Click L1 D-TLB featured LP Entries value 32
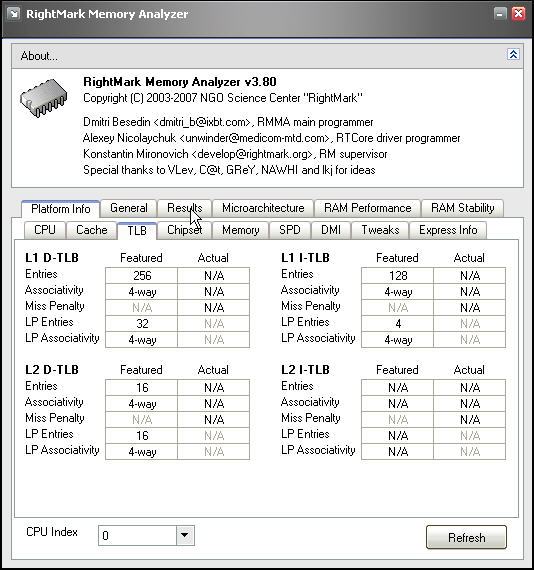The width and height of the screenshot is (534, 570). (x=142, y=324)
